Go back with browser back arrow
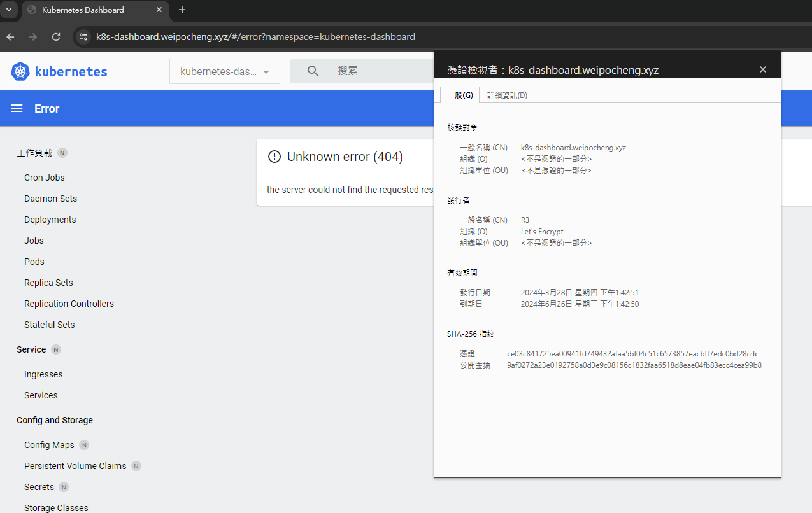Screen dimensions: 812x513 [10, 37]
